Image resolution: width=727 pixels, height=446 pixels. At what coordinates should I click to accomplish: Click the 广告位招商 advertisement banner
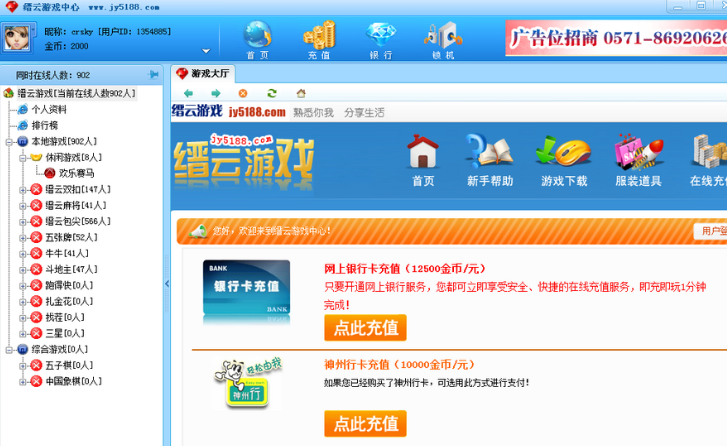coord(616,38)
